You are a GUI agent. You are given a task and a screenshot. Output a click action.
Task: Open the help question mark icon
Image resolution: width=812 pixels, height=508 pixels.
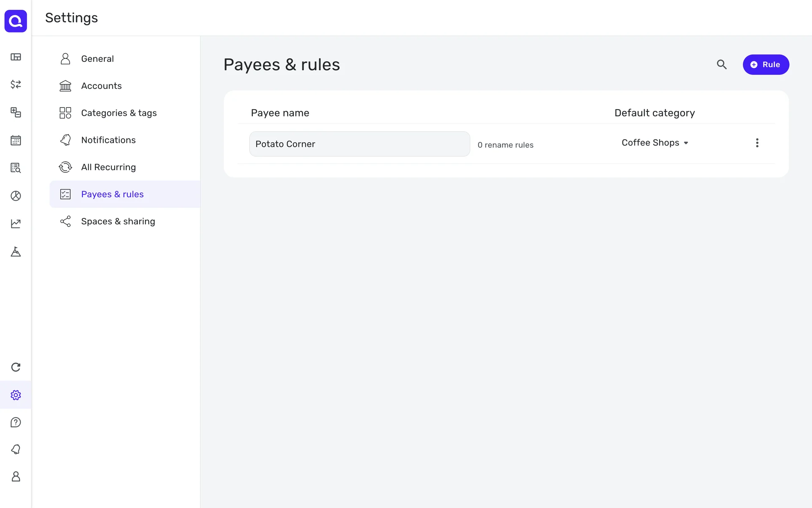16,422
